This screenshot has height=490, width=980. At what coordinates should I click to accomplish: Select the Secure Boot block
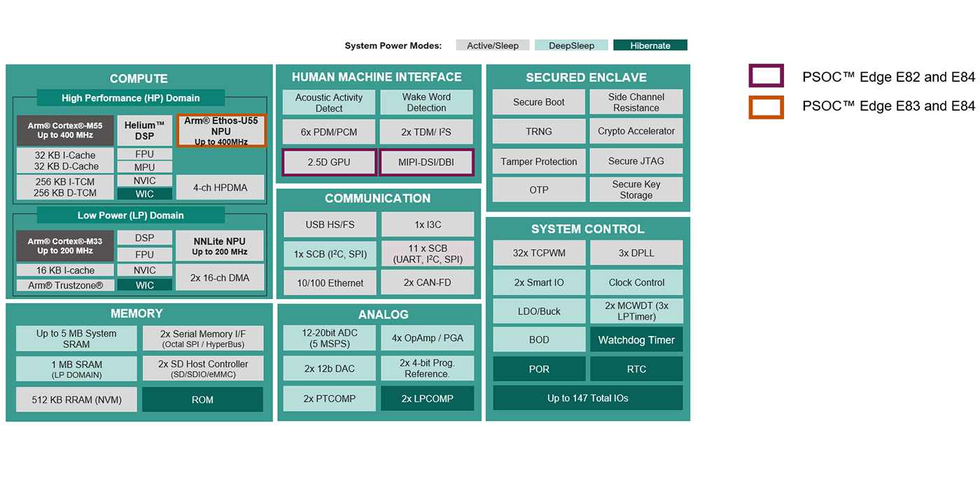539,102
